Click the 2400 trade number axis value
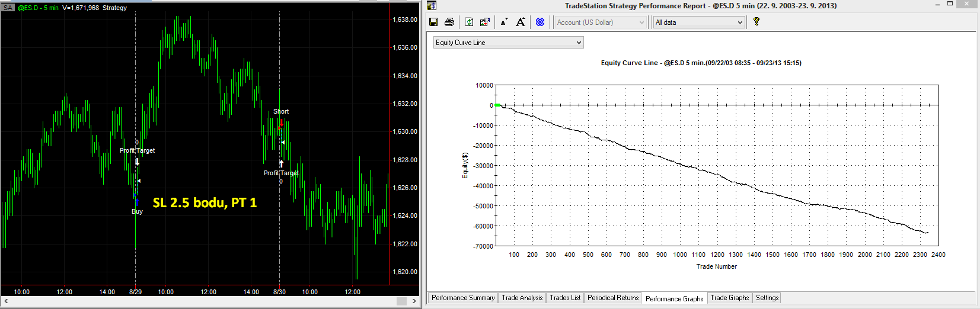Viewport: 980px width, 309px height. coord(938,255)
